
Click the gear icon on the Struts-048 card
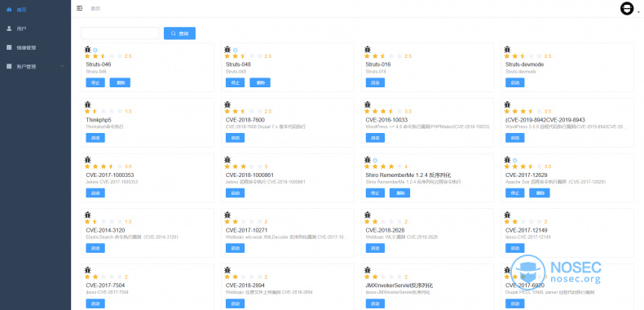(236, 50)
